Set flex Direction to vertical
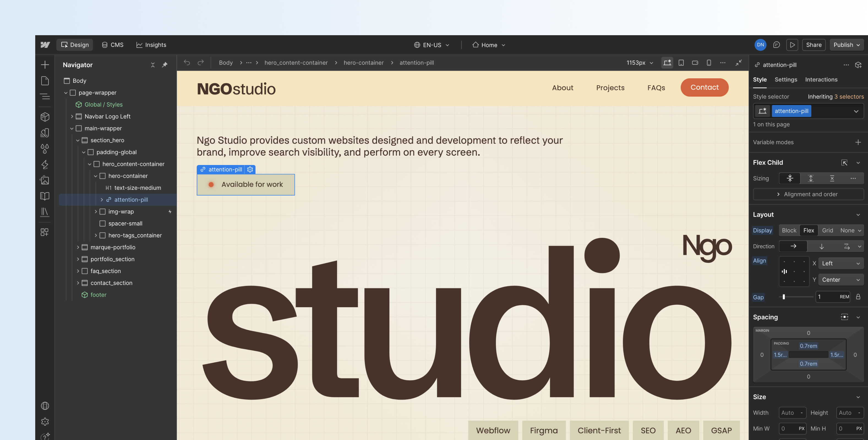This screenshot has height=440, width=868. click(x=821, y=246)
